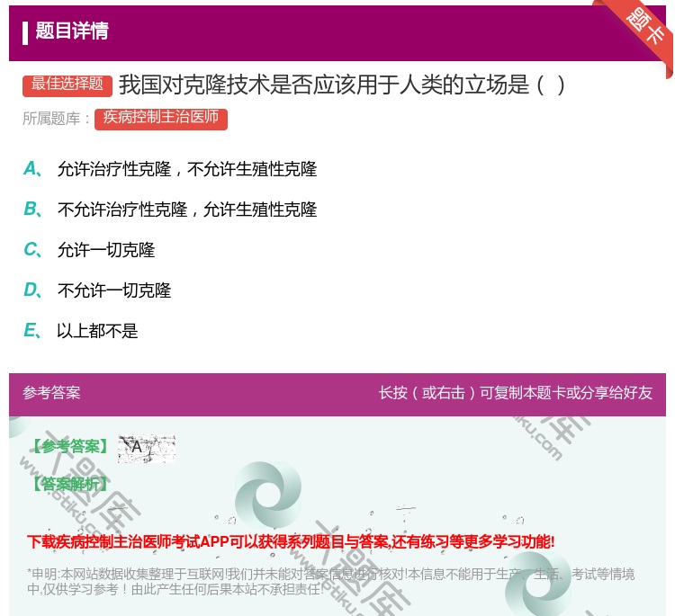Click the green 【参考答案】 label

(x=71, y=447)
